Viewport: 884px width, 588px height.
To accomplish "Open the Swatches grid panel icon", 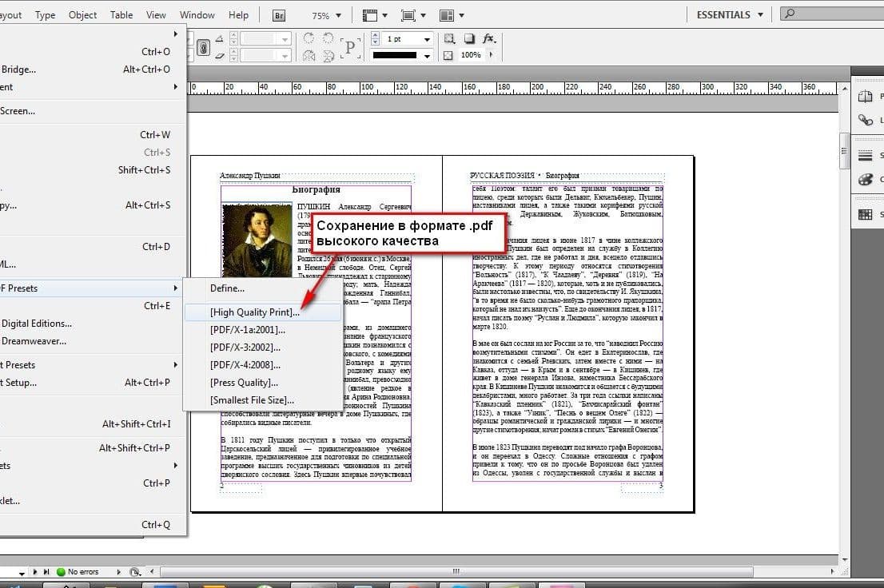I will tap(865, 214).
